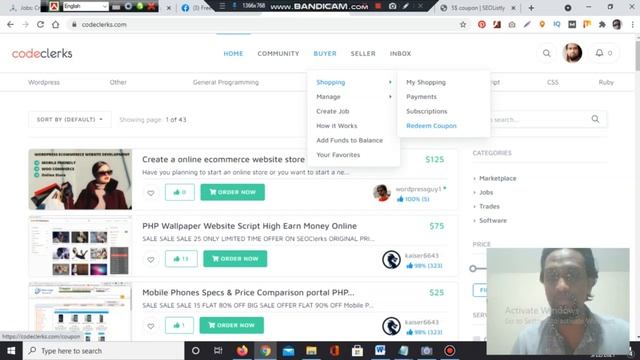The image size is (640, 360).
Task: Open Bandicam language dropdown
Action: [x=86, y=6]
